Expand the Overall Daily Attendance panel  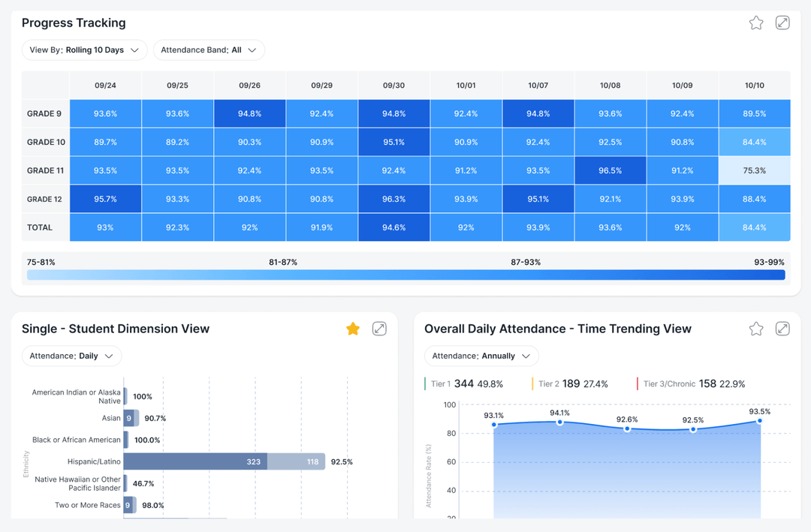coord(782,329)
